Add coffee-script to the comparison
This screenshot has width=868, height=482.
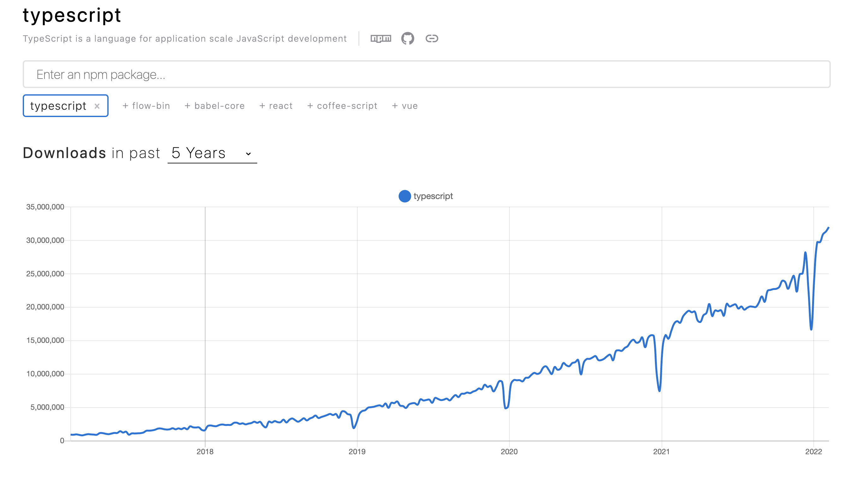(342, 106)
